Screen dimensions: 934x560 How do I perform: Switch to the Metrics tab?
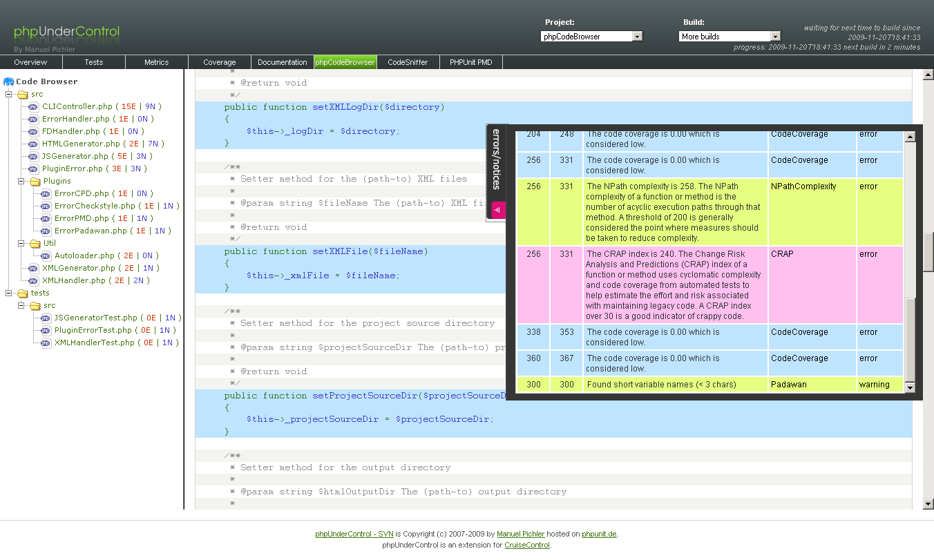click(157, 62)
